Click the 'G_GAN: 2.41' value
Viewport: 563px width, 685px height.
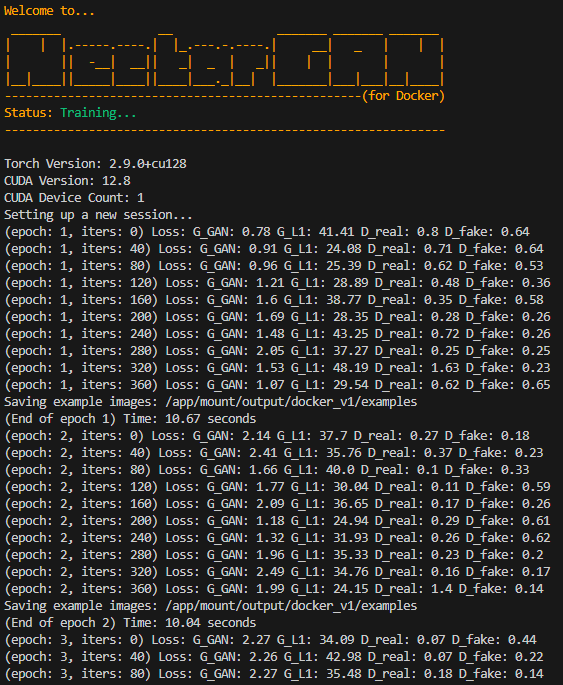coord(238,453)
